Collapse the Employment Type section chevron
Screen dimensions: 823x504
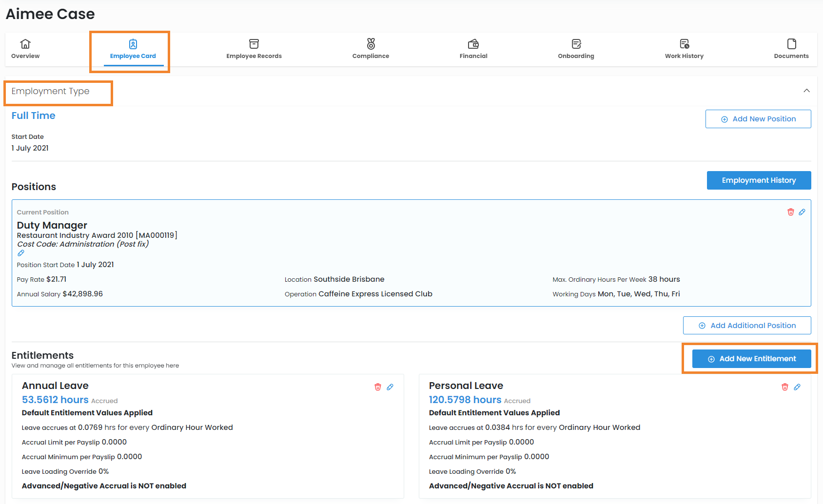click(806, 91)
